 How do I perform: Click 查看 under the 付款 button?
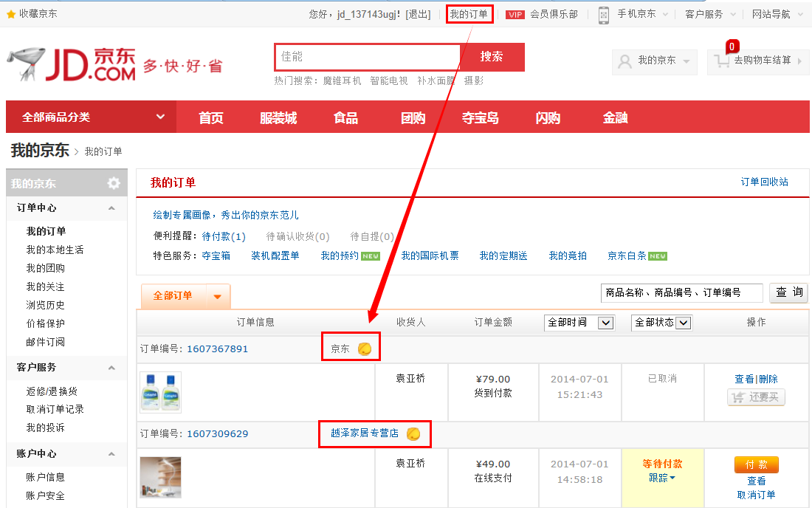coord(756,481)
